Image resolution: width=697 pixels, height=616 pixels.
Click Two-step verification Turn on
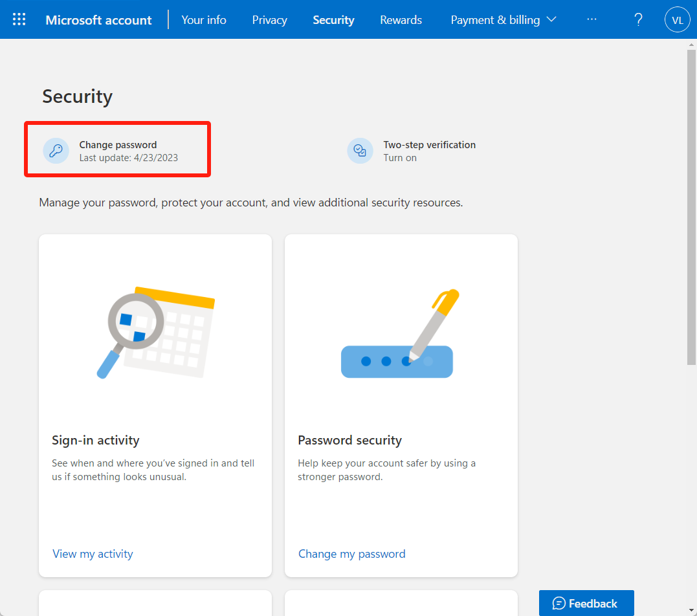coord(400,158)
